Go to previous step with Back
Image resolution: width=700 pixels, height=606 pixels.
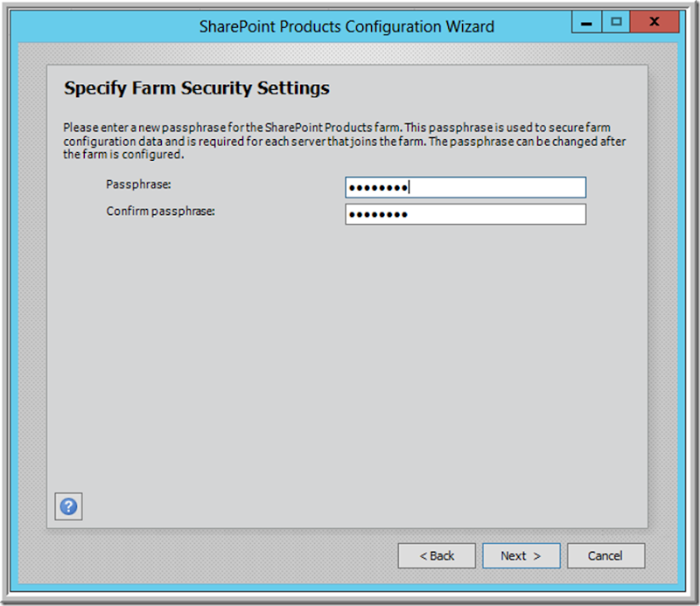[x=437, y=555]
